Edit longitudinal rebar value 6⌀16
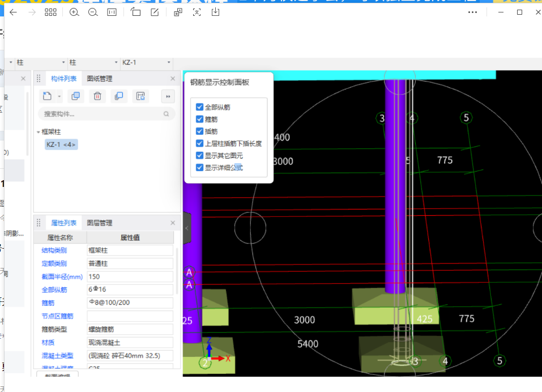Viewport: 542px width, 392px height. coord(130,289)
